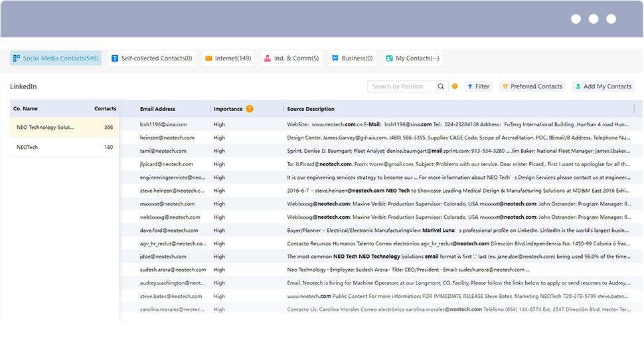The width and height of the screenshot is (644, 339).
Task: Click the LinkedIn section heading
Action: (x=23, y=86)
